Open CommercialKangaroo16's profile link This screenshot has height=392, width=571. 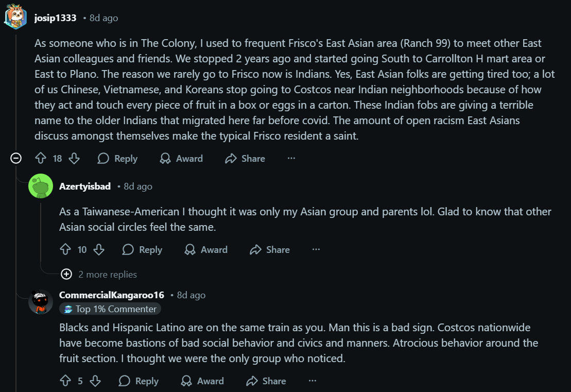(112, 295)
